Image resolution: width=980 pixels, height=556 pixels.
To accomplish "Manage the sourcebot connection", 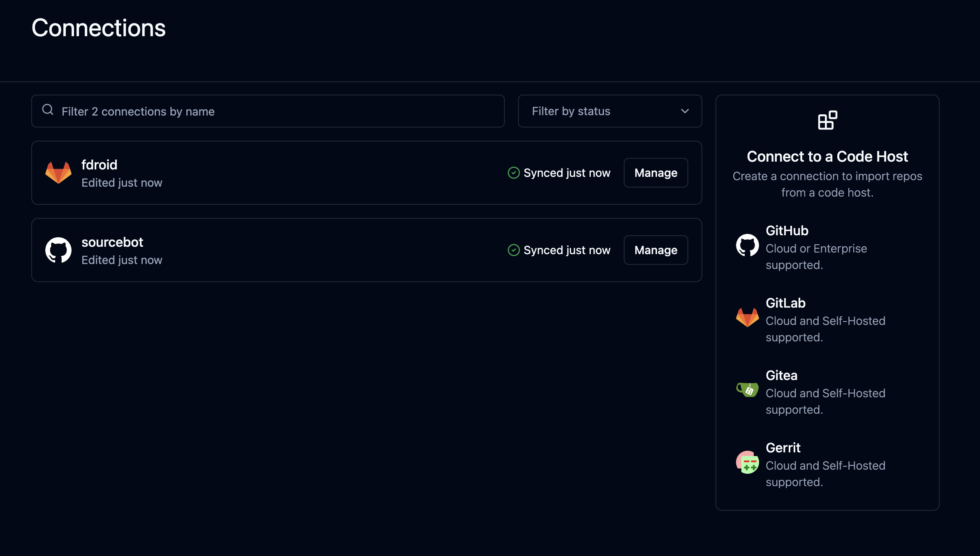I will coord(655,250).
